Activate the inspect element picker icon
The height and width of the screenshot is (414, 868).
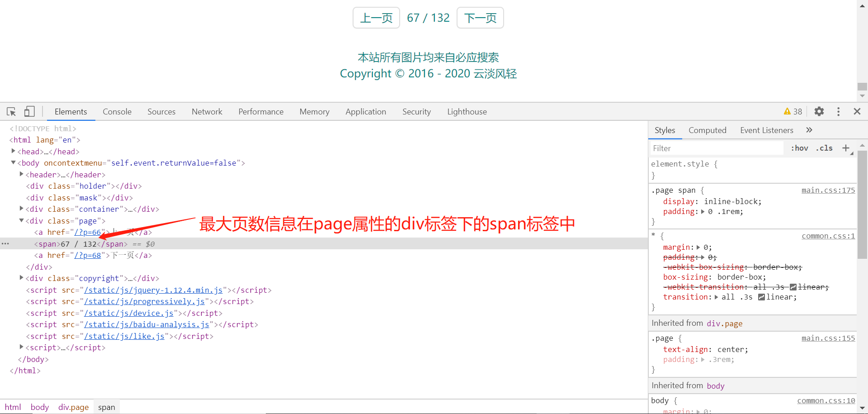11,111
